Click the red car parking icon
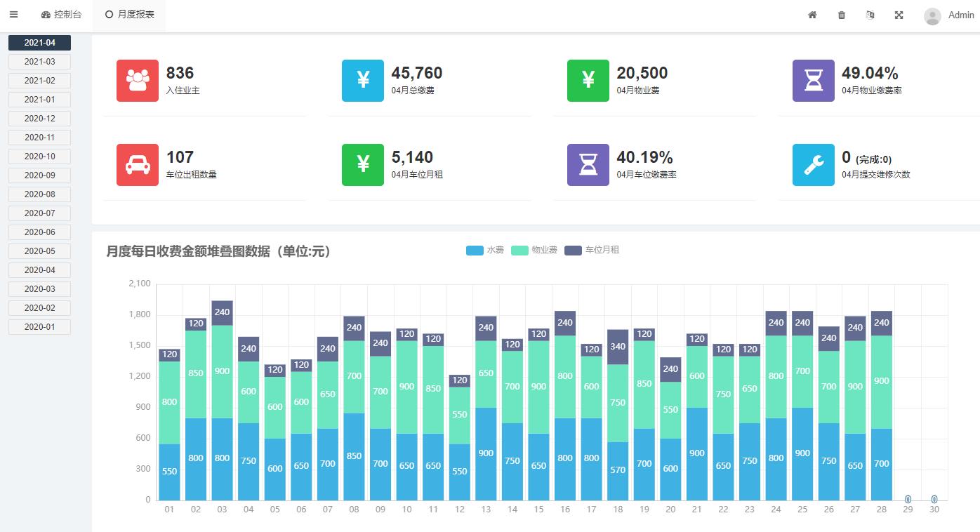The height and width of the screenshot is (532, 980). coord(138,165)
